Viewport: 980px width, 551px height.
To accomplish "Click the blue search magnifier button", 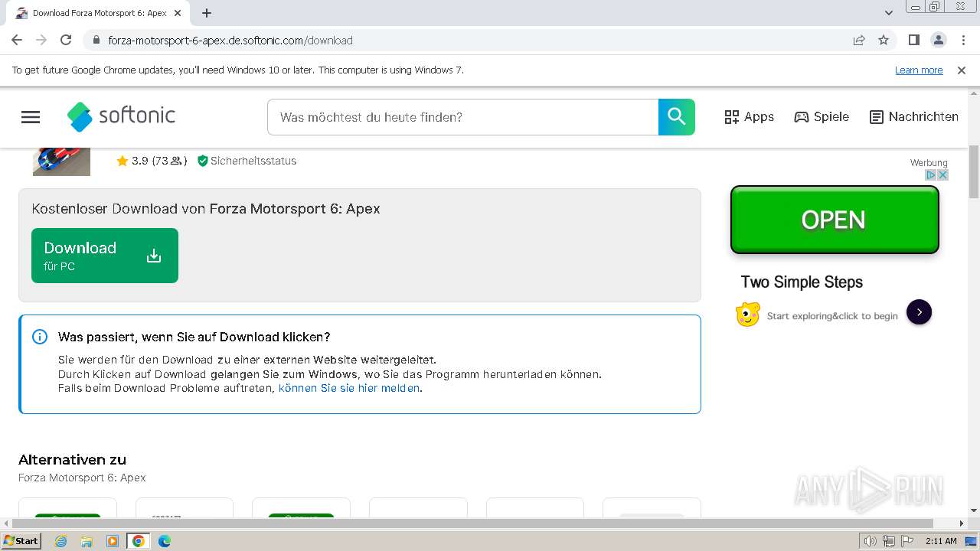I will [x=677, y=117].
